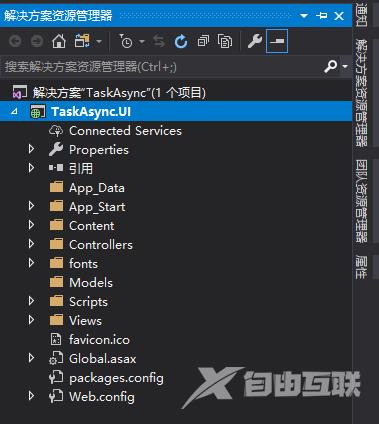Expand the Scripts folder
379x424 pixels.
31,301
